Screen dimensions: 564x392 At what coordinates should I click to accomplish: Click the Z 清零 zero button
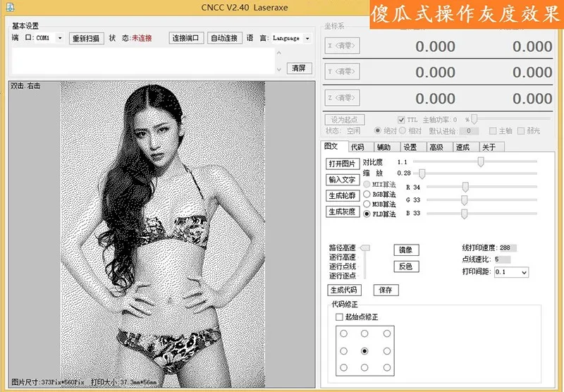pyautogui.click(x=342, y=97)
